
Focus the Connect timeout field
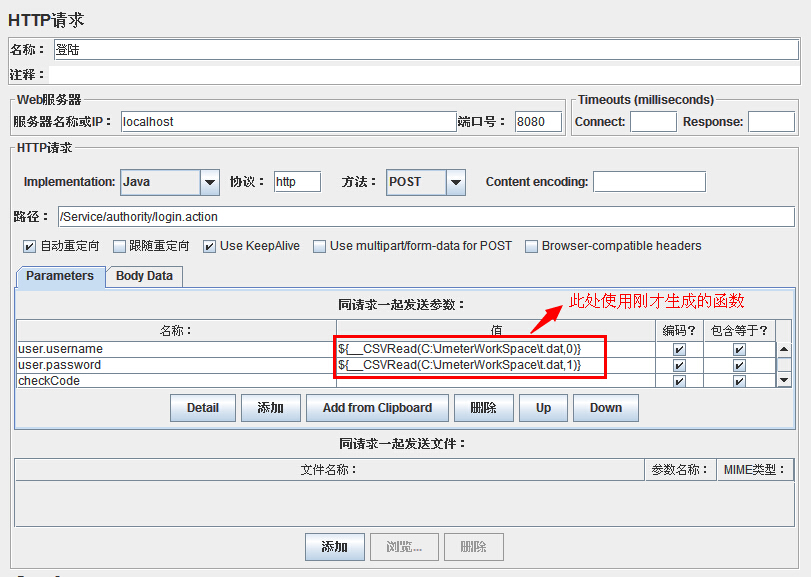(x=653, y=122)
